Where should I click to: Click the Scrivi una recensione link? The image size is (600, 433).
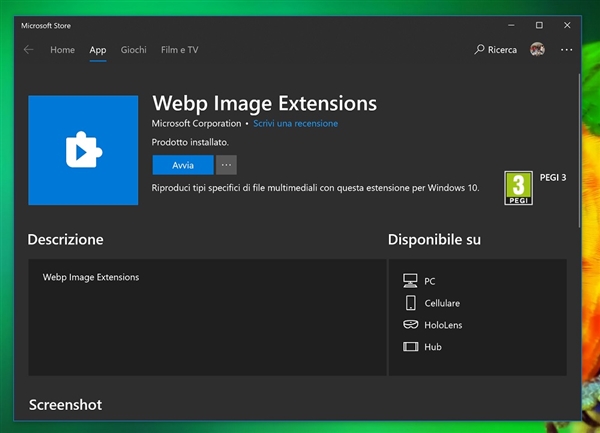[x=295, y=124]
